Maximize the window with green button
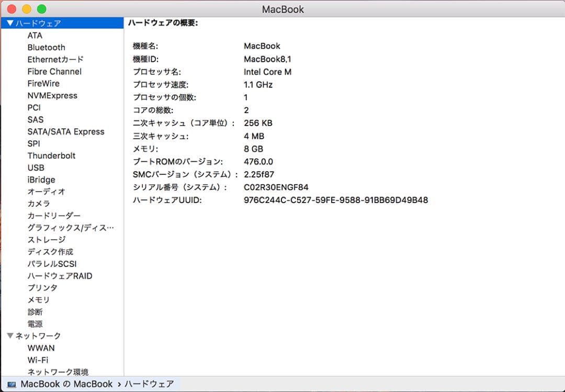The width and height of the screenshot is (565, 392). [x=42, y=9]
